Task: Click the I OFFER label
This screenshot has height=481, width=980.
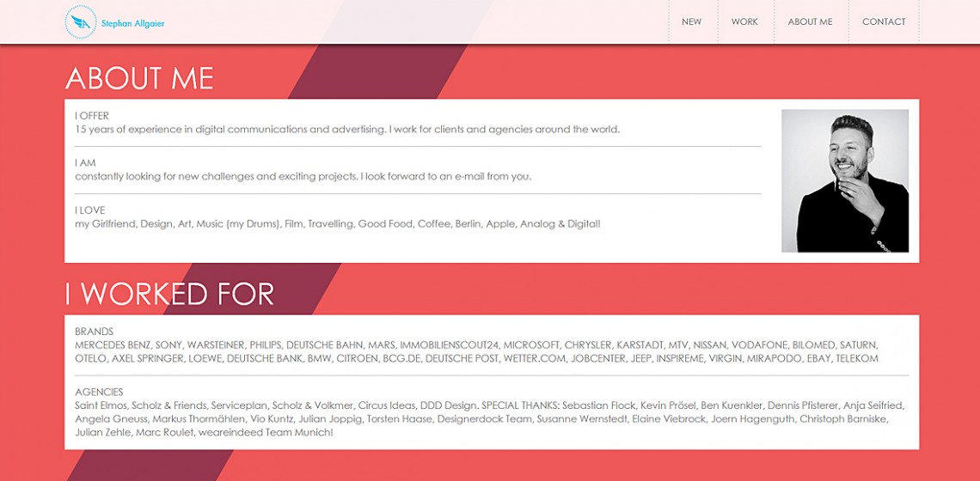Action: (x=92, y=116)
